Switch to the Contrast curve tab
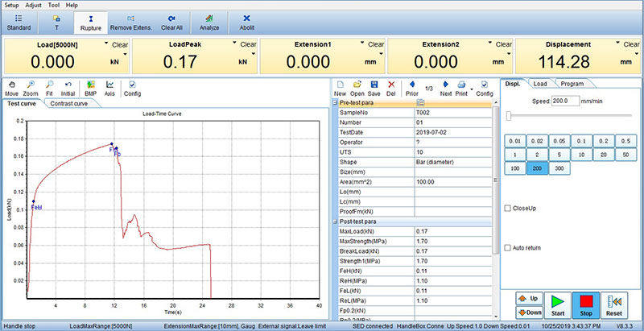 click(69, 103)
